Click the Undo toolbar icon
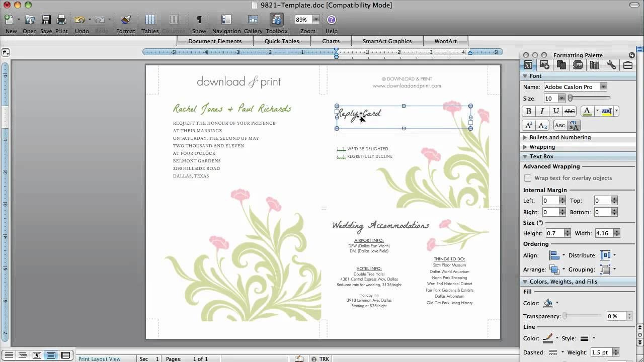644x362 pixels. tap(80, 20)
